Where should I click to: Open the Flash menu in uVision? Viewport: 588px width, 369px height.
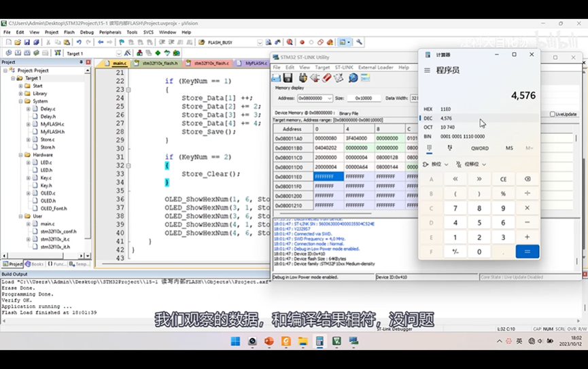69,32
